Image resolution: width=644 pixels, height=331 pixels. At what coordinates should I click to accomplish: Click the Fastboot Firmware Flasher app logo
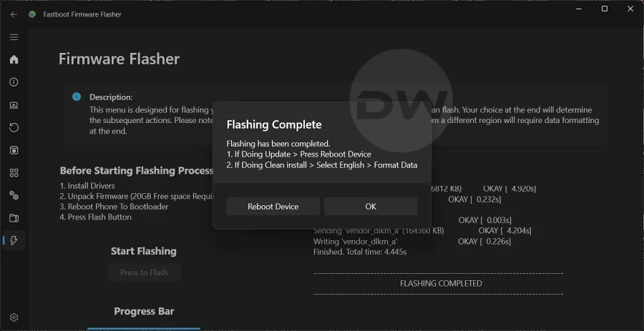click(32, 14)
